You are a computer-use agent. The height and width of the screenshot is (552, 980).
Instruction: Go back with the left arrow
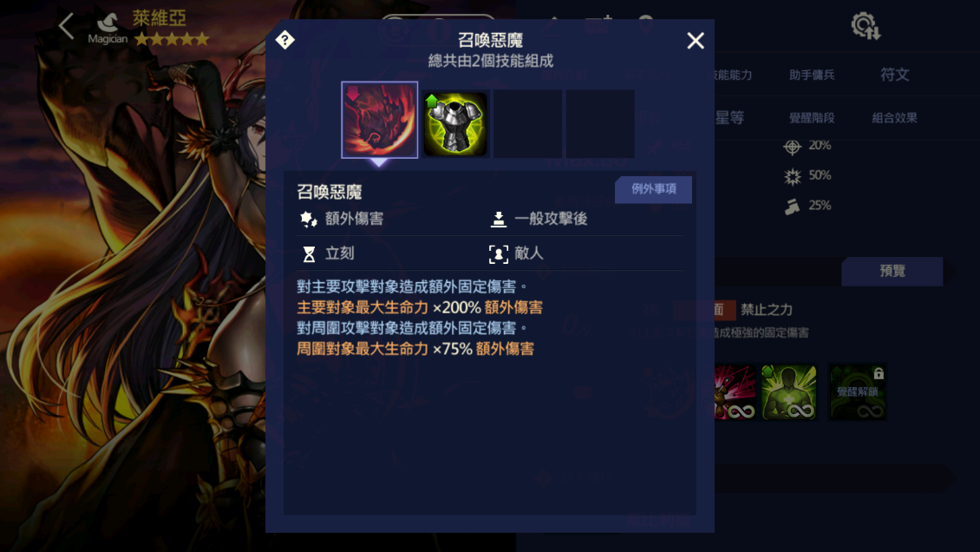click(66, 26)
